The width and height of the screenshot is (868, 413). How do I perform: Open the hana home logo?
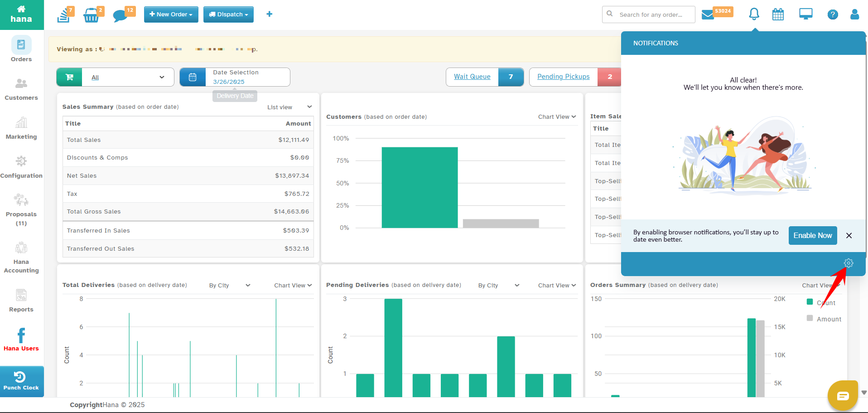pyautogui.click(x=21, y=15)
